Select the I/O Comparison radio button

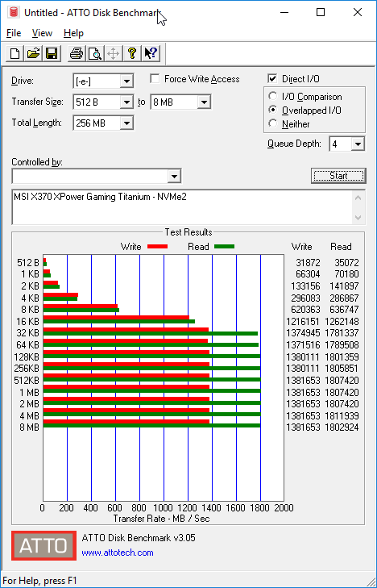click(x=273, y=96)
